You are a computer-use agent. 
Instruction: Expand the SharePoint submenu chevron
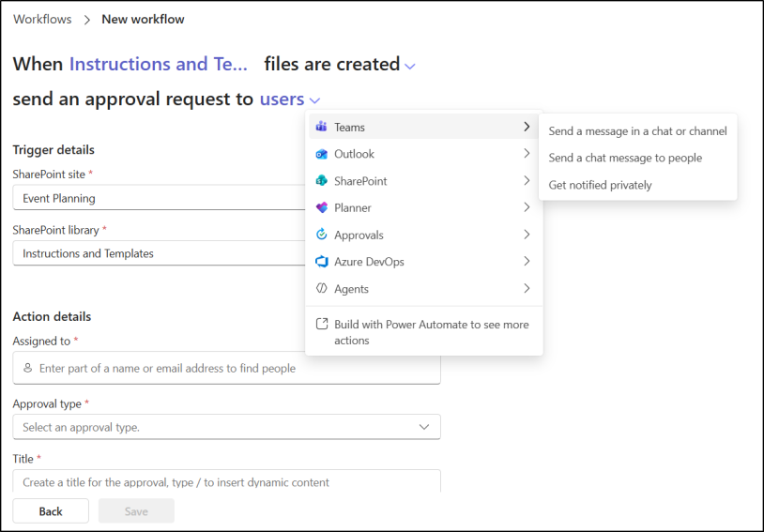[x=527, y=181]
